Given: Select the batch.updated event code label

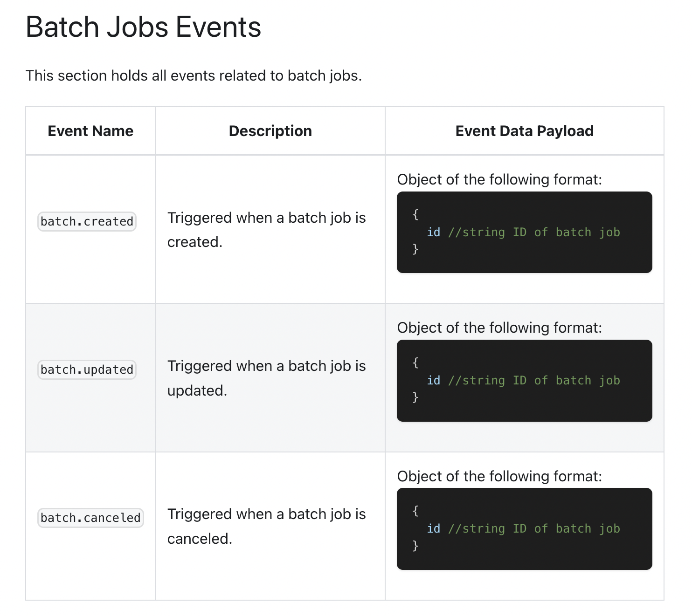Looking at the screenshot, I should [87, 370].
